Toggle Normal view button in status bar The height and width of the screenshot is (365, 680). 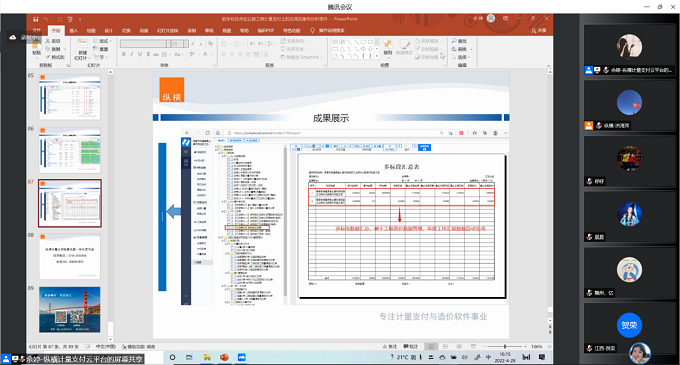pos(431,346)
